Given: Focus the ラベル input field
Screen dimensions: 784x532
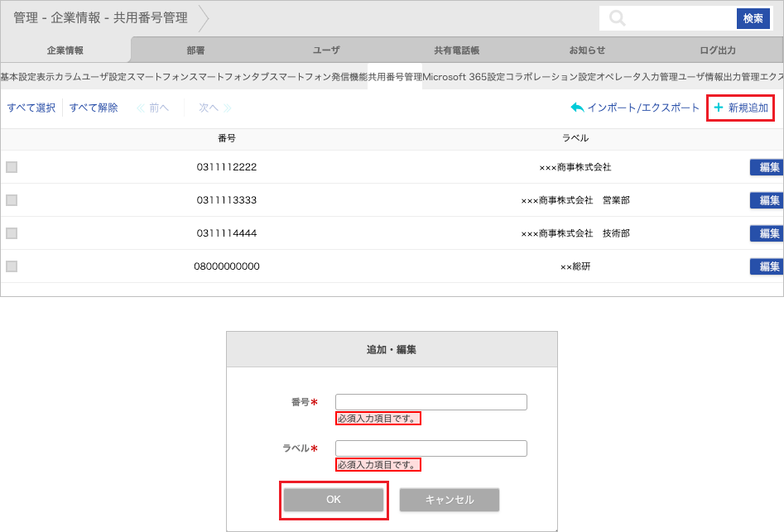Looking at the screenshot, I should pyautogui.click(x=431, y=448).
